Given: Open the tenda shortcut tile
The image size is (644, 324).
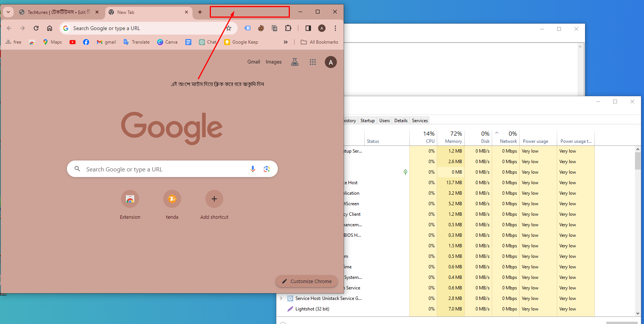Looking at the screenshot, I should (x=172, y=205).
